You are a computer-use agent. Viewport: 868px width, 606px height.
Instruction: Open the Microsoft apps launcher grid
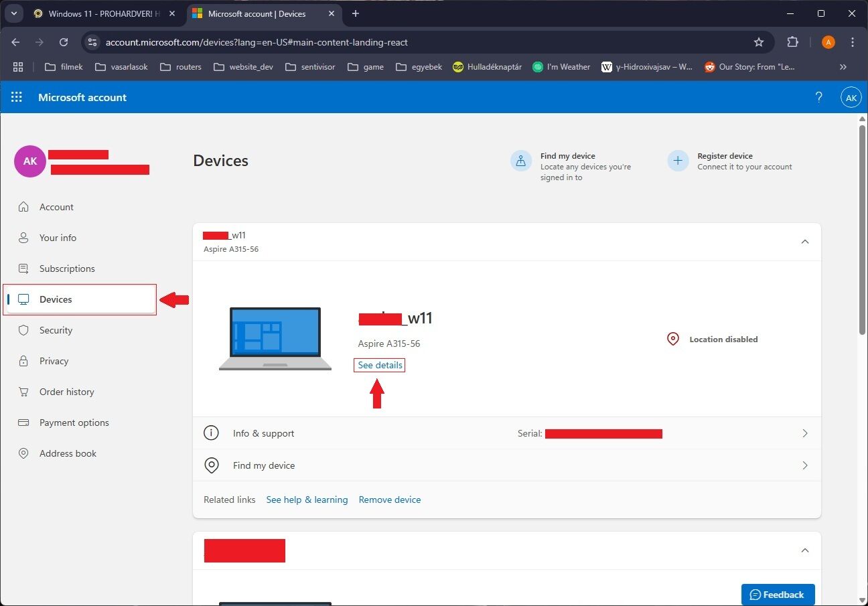pos(17,97)
